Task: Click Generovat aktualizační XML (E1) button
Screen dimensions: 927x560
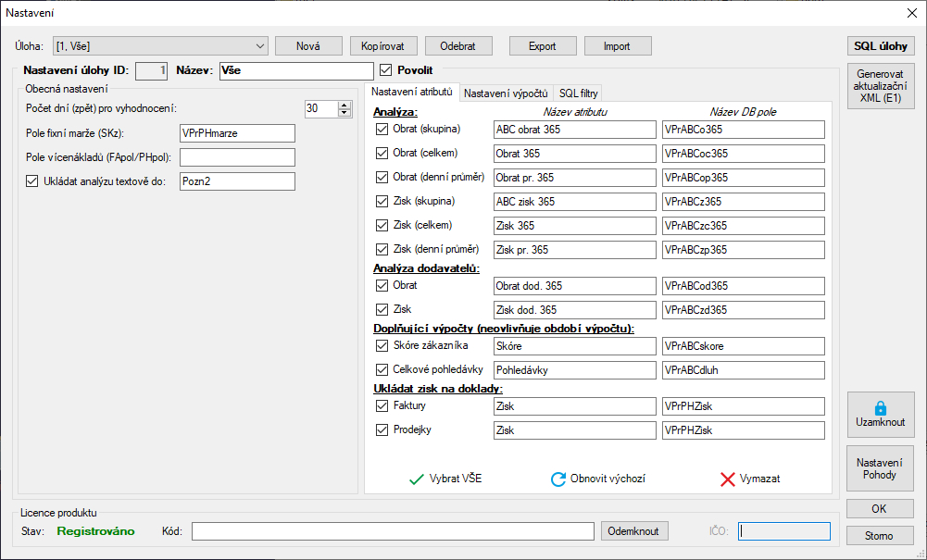Action: tap(880, 85)
